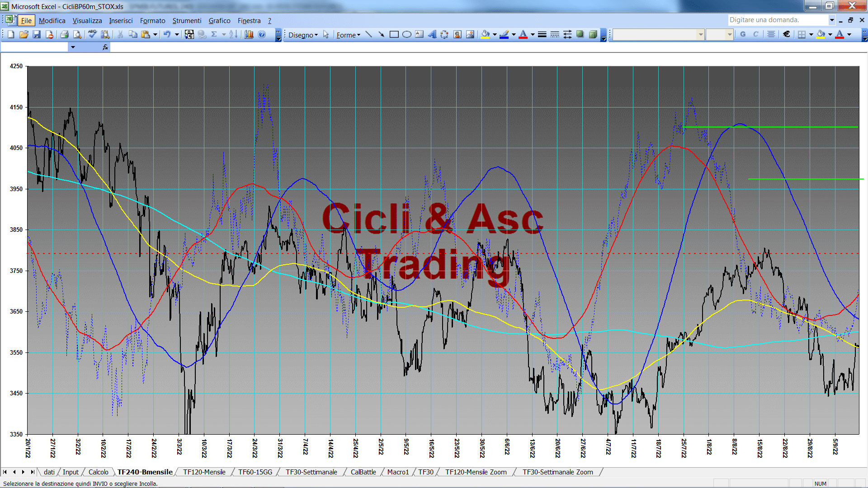Image resolution: width=868 pixels, height=488 pixels.
Task: Insert Clip Art icon
Action: pos(458,34)
